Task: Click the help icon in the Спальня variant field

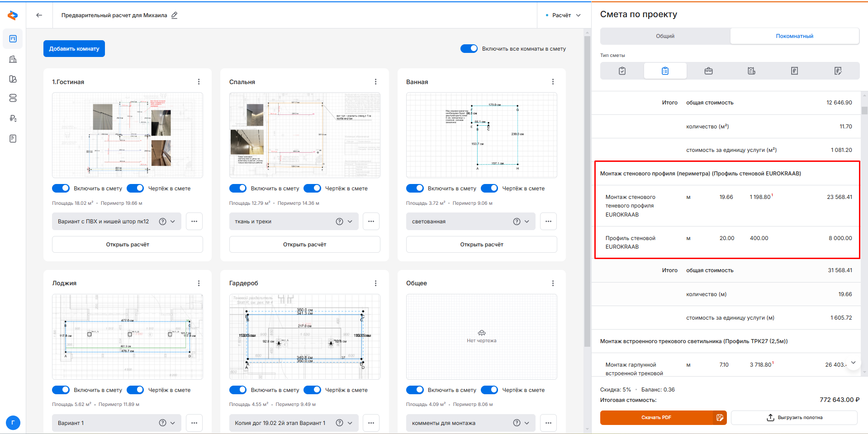Action: (x=339, y=222)
